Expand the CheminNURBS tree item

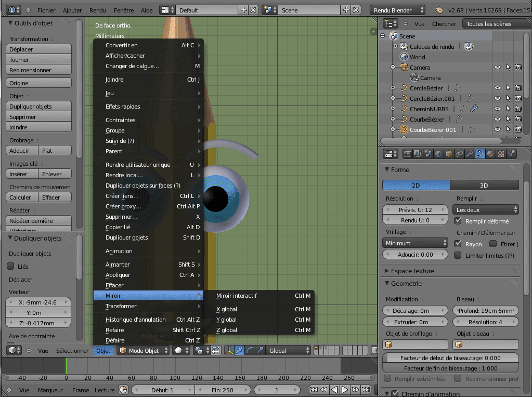393,109
